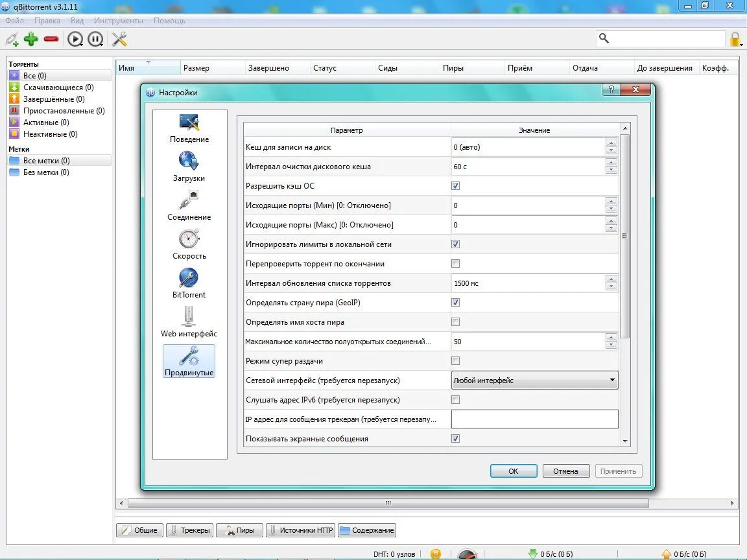The image size is (747, 560).
Task: Toggle Игнорировать лимиты в локальной сети checkbox
Action: [455, 244]
